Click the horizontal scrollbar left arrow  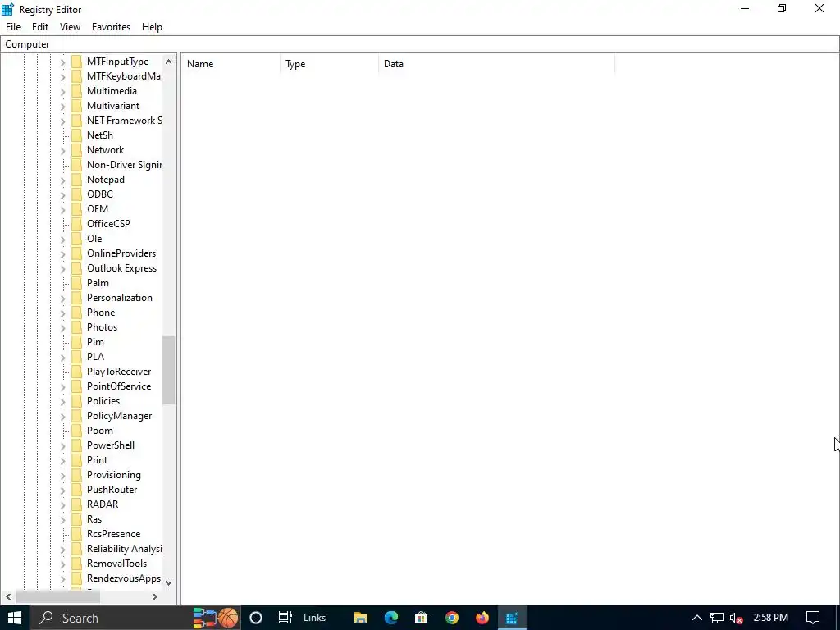[x=8, y=596]
